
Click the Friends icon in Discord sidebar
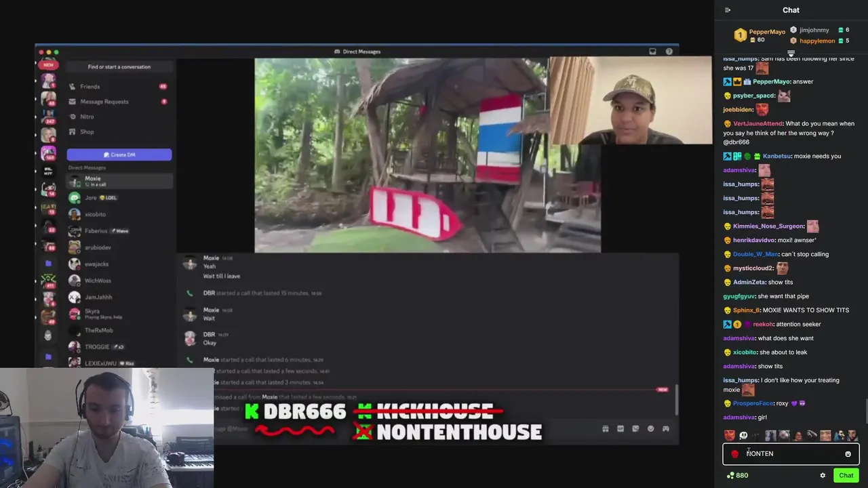tap(72, 87)
